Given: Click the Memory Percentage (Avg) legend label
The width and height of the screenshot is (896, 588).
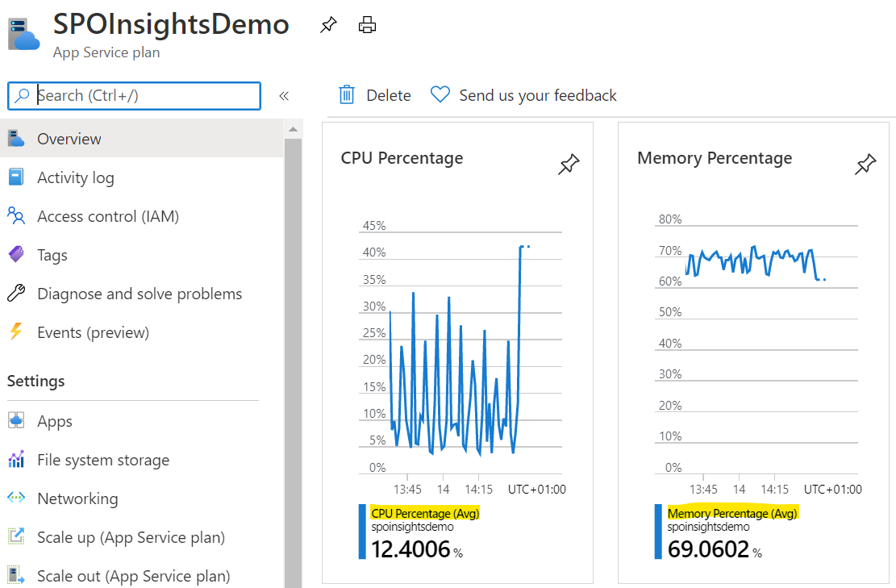Looking at the screenshot, I should [x=732, y=513].
